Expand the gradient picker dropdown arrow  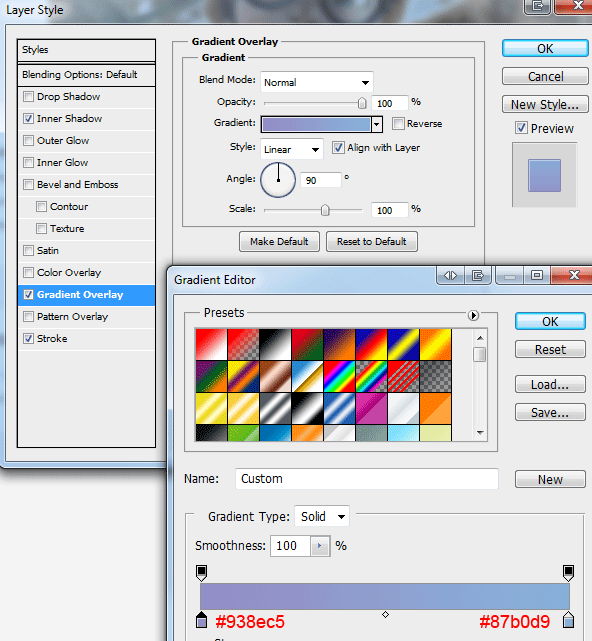(377, 124)
